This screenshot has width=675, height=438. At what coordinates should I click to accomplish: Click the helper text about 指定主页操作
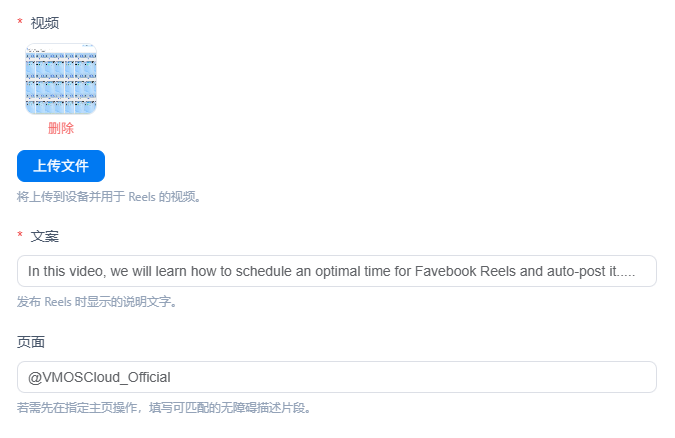pyautogui.click(x=164, y=408)
